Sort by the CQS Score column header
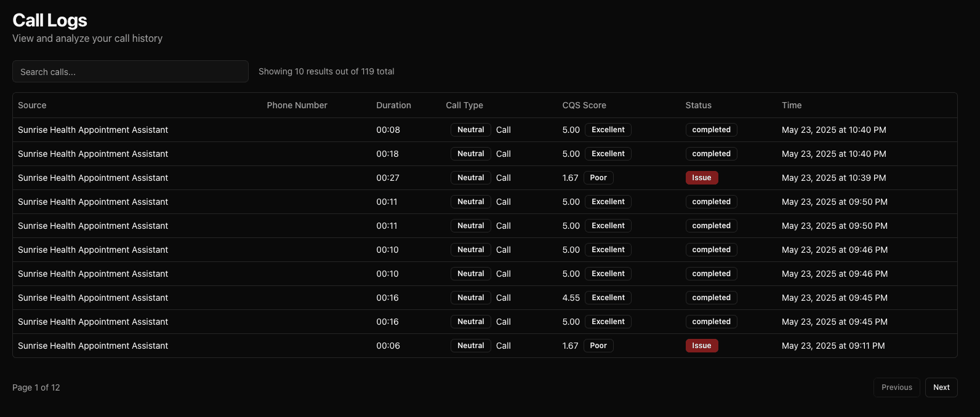Image resolution: width=980 pixels, height=417 pixels. (x=584, y=105)
